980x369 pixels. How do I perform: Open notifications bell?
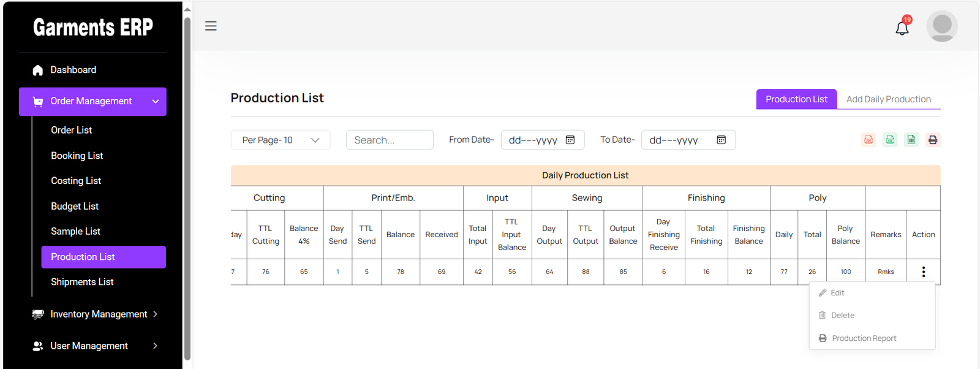(x=902, y=28)
